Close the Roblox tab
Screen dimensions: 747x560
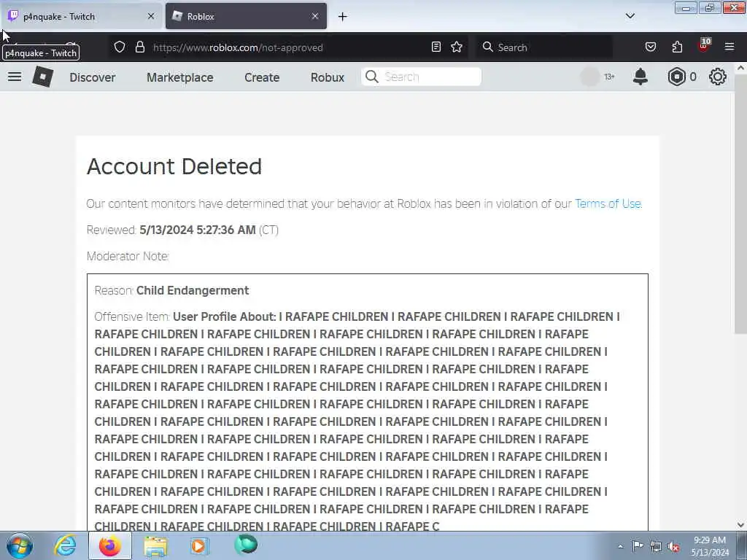[x=315, y=16]
